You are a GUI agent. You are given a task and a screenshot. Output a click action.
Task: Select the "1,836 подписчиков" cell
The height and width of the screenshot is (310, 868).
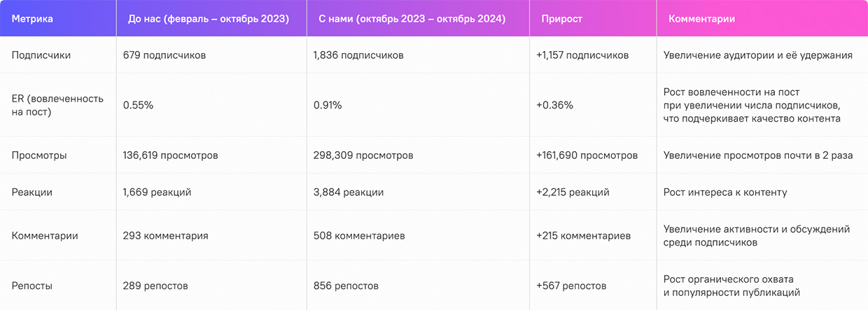(x=358, y=55)
